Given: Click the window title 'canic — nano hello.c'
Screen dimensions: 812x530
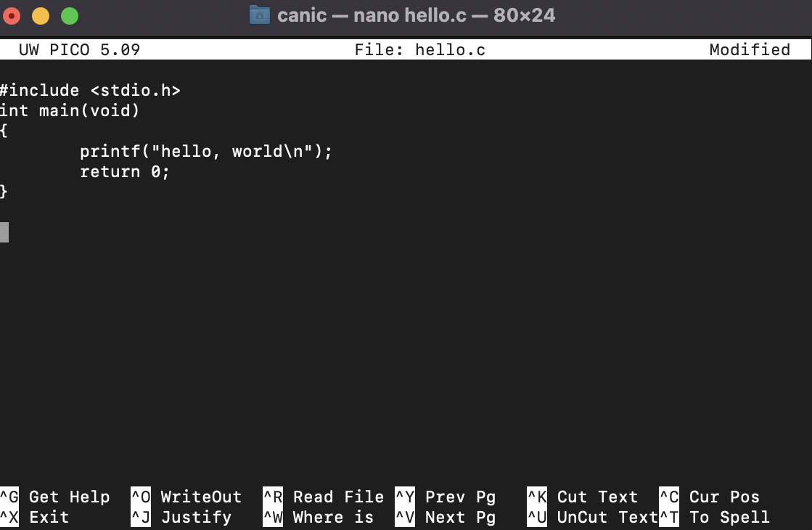Looking at the screenshot, I should click(x=372, y=15).
